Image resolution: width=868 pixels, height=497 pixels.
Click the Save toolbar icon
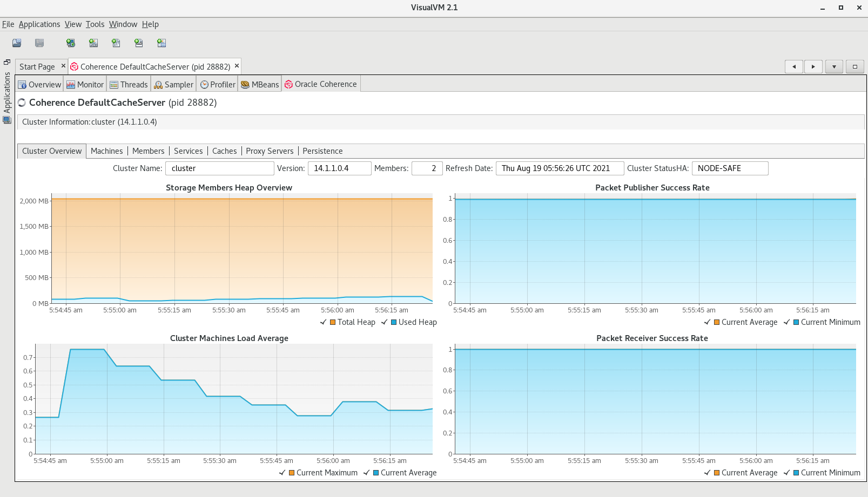39,43
